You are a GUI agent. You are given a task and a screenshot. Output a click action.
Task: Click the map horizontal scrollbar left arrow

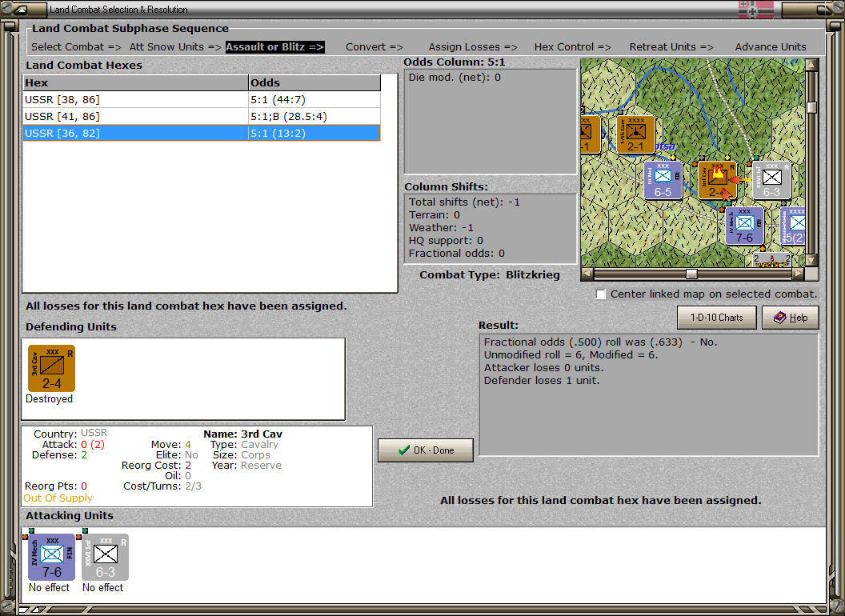587,274
